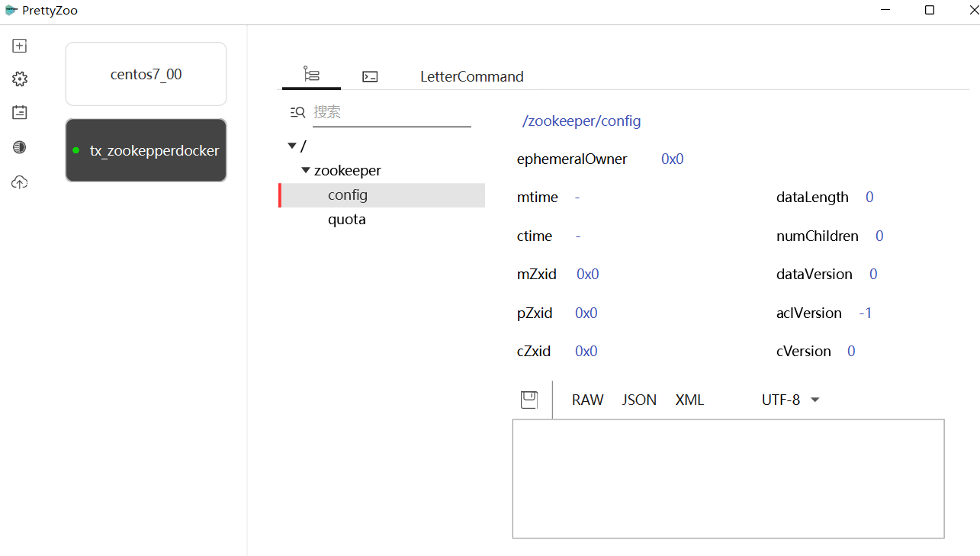The height and width of the screenshot is (556, 980).
Task: Click the ephemeralOwner value 0x0
Action: [x=673, y=159]
